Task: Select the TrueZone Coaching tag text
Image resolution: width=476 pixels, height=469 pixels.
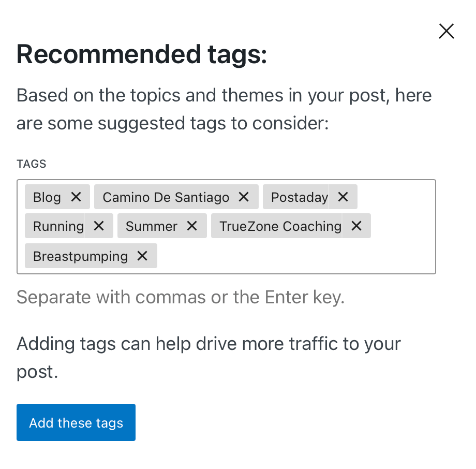Action: (x=280, y=227)
